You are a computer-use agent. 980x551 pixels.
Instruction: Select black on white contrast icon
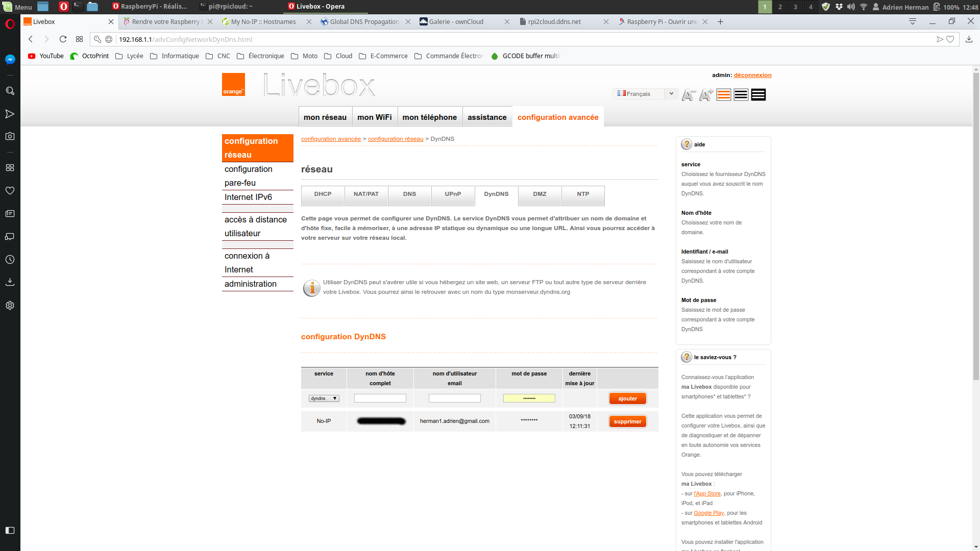pyautogui.click(x=741, y=95)
